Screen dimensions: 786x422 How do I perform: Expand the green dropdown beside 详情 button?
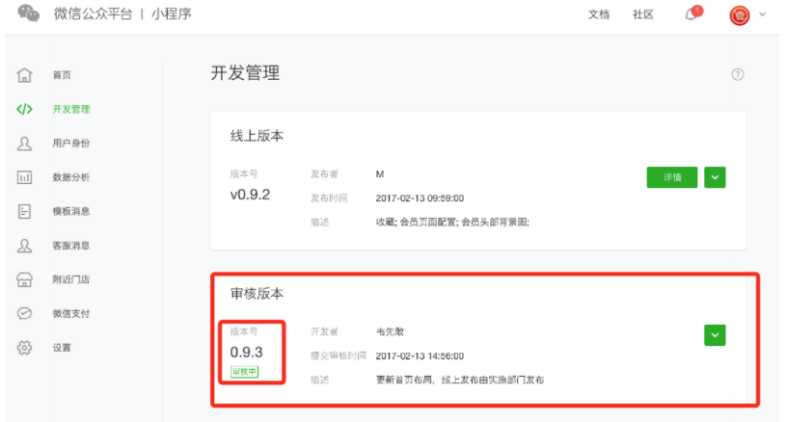tap(715, 177)
